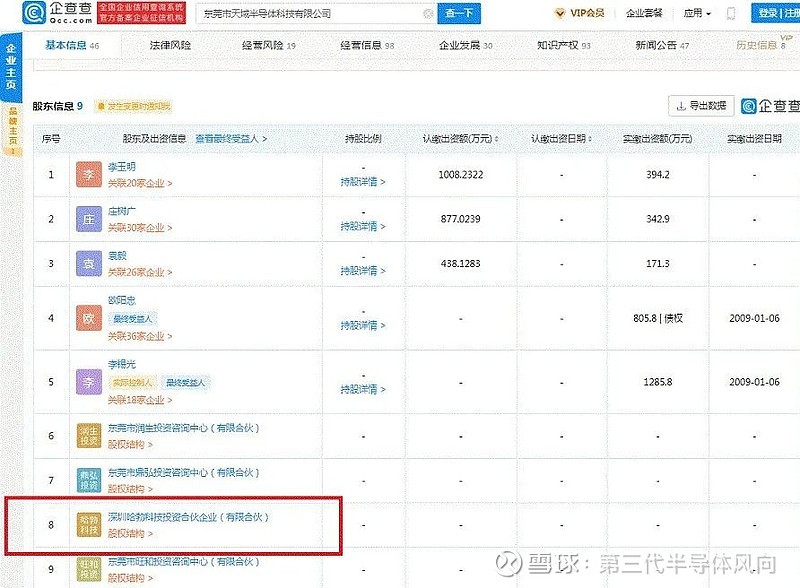Click the purple 李 avatar in row 5
Screen dimensions: 800x588
[89, 382]
